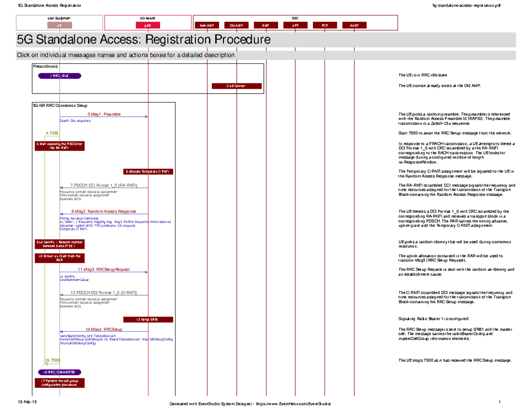532x411 pixels.
Task: Click 'Allocate Temporary C-RNTI' action box
Action: pyautogui.click(x=148, y=172)
